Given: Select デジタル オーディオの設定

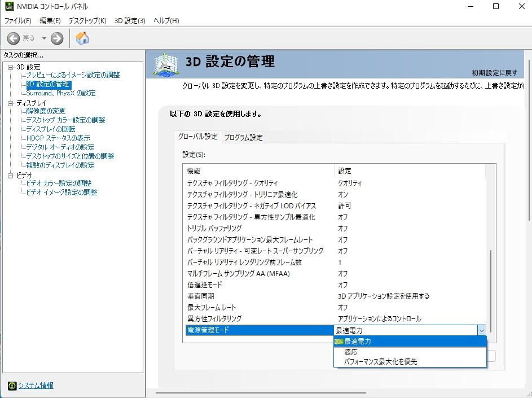Looking at the screenshot, I should 60,147.
